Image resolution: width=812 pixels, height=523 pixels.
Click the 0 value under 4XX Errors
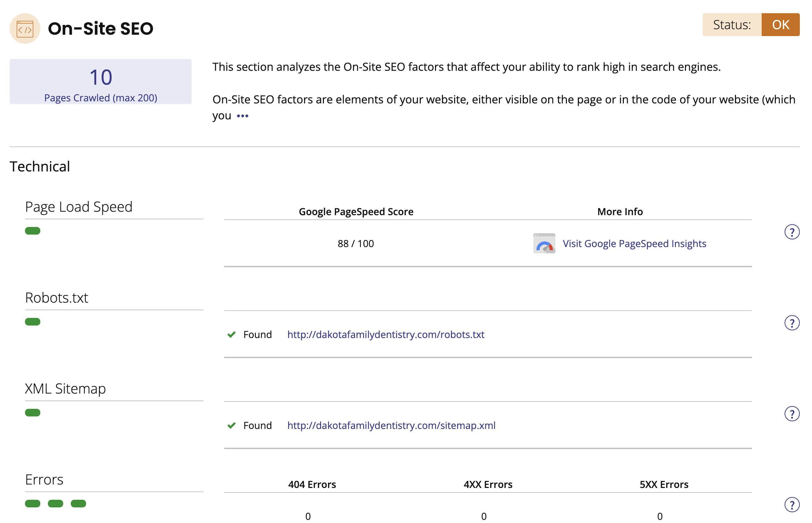[x=484, y=516]
